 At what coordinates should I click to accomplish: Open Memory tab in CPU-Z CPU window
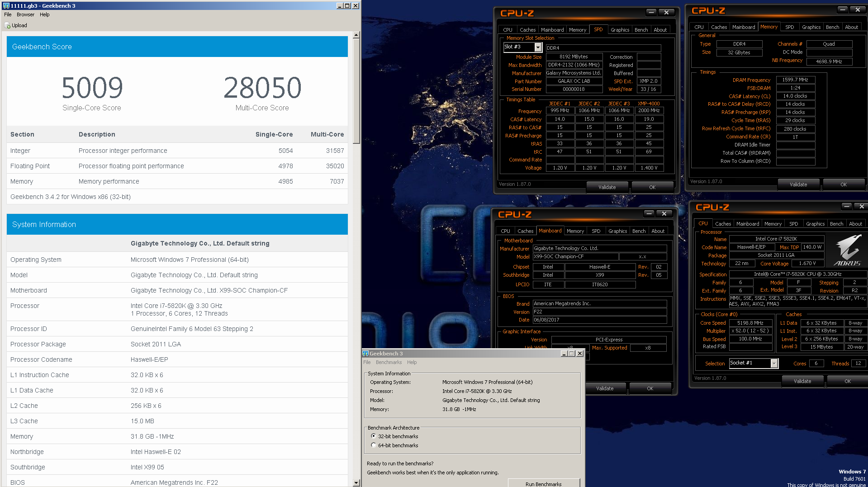point(773,224)
